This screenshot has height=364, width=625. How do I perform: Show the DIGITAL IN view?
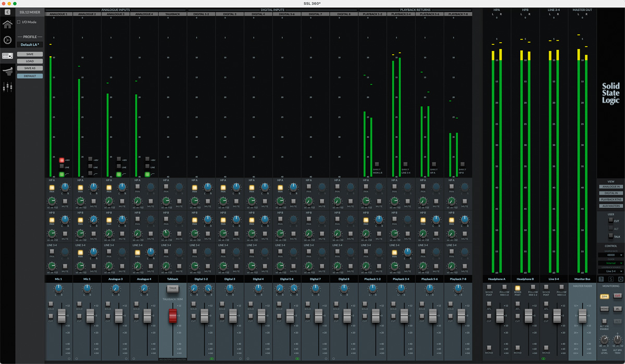click(x=610, y=193)
